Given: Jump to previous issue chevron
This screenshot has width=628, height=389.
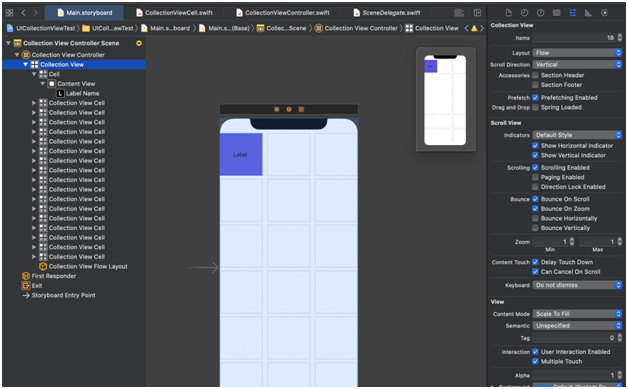Looking at the screenshot, I should [466, 28].
